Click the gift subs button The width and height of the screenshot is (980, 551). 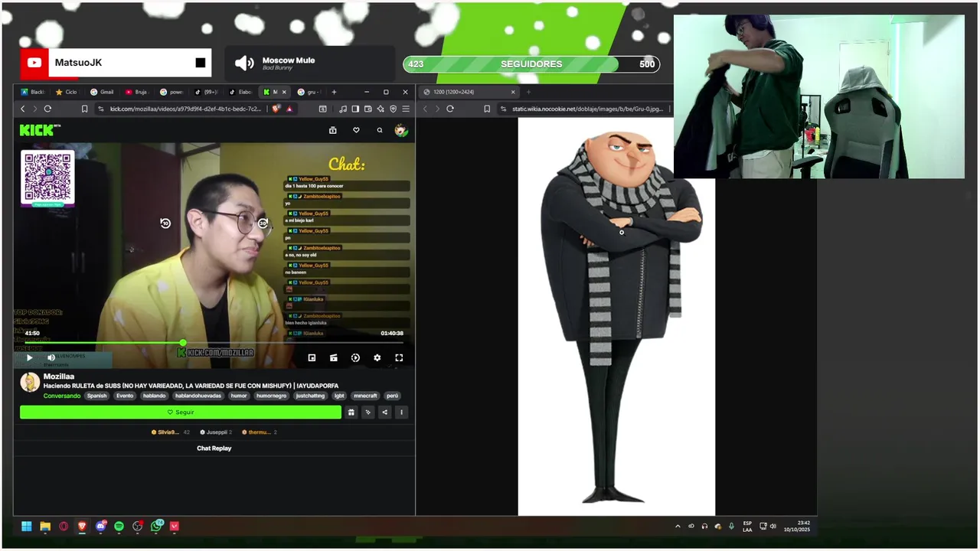click(351, 412)
